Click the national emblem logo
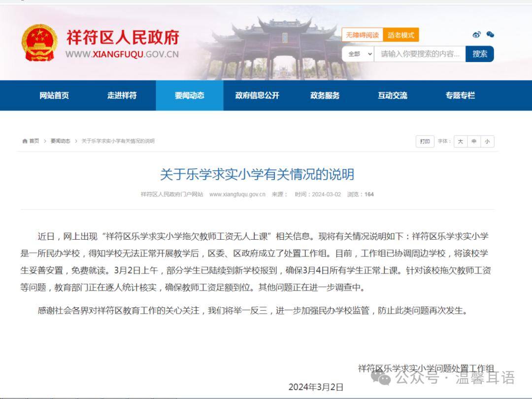This screenshot has height=399, width=532. (39, 42)
